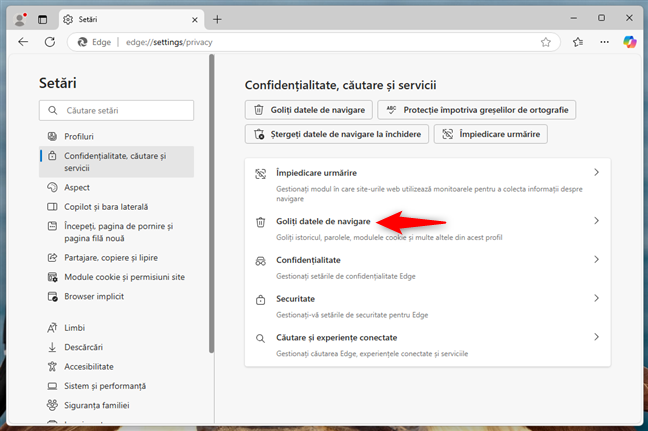
Task: Open Profiluri in settings sidebar
Action: [117, 136]
